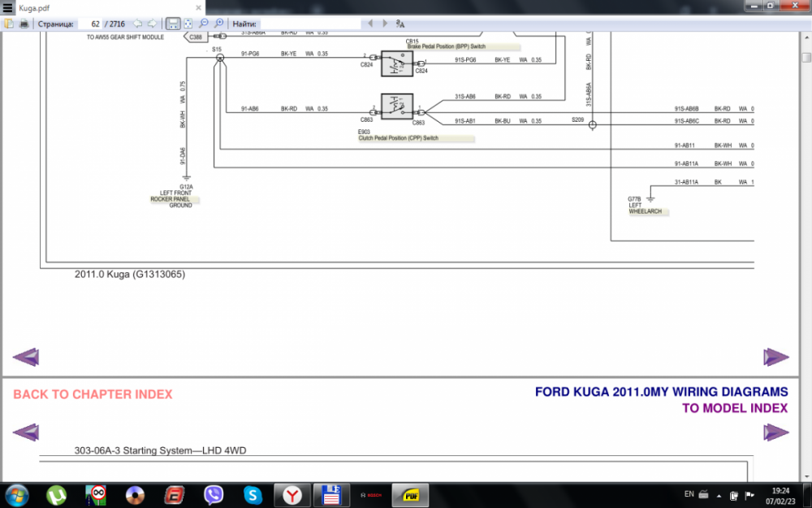Click the G12A ground label

pyautogui.click(x=186, y=187)
